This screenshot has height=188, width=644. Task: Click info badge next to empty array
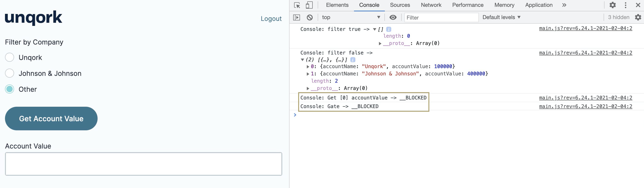point(388,29)
